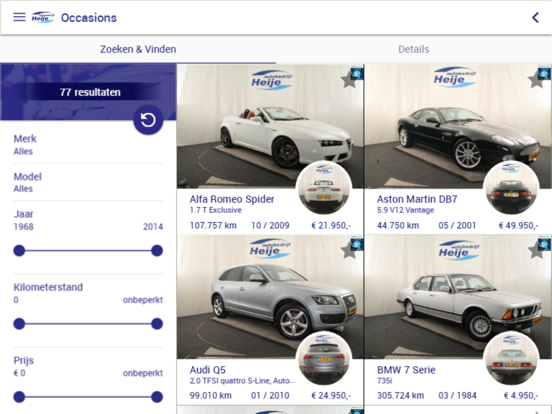Open the Merk filter selector
This screenshot has height=414, width=552.
point(88,145)
